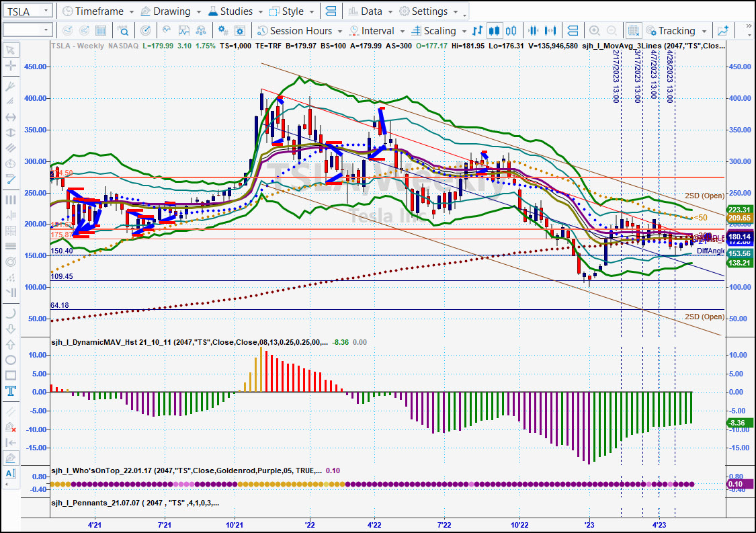Click the TSLA - Weekly NASDAQ header text
The width and height of the screenshot is (756, 533).
[95, 46]
